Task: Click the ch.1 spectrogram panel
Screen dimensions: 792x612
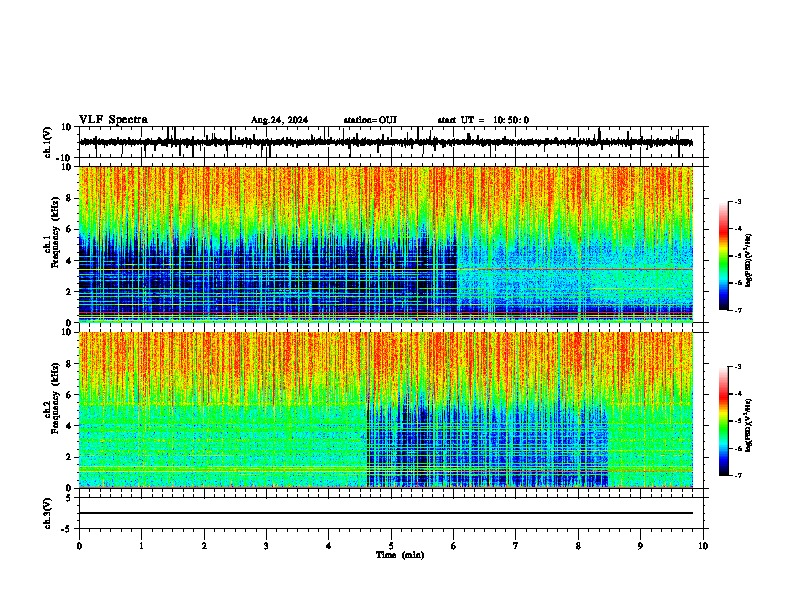Action: tap(386, 244)
